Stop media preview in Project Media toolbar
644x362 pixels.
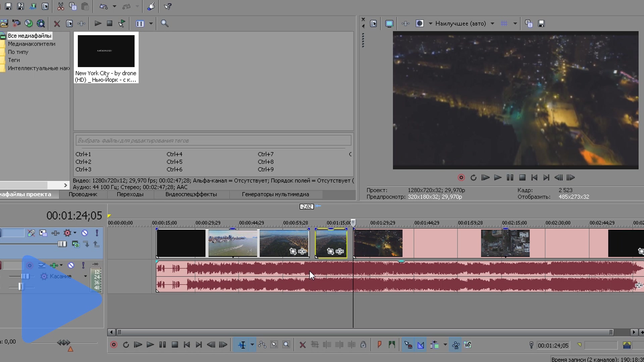tap(109, 23)
